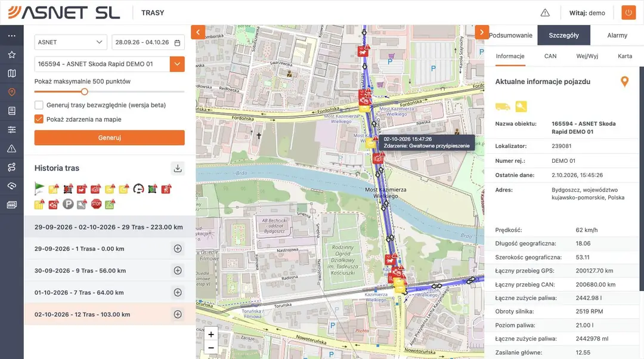Expand the 30-09-2026 - 9 Tras row
This screenshot has width=644, height=359.
point(178,271)
